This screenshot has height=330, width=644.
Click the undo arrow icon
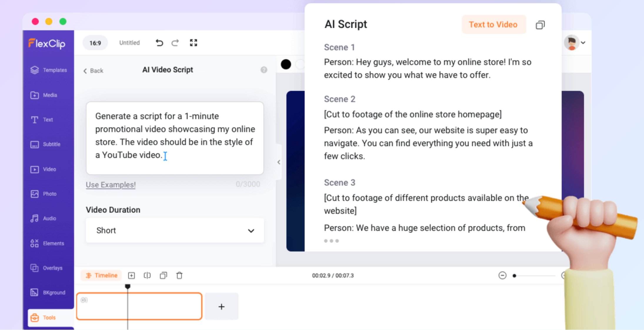(159, 43)
